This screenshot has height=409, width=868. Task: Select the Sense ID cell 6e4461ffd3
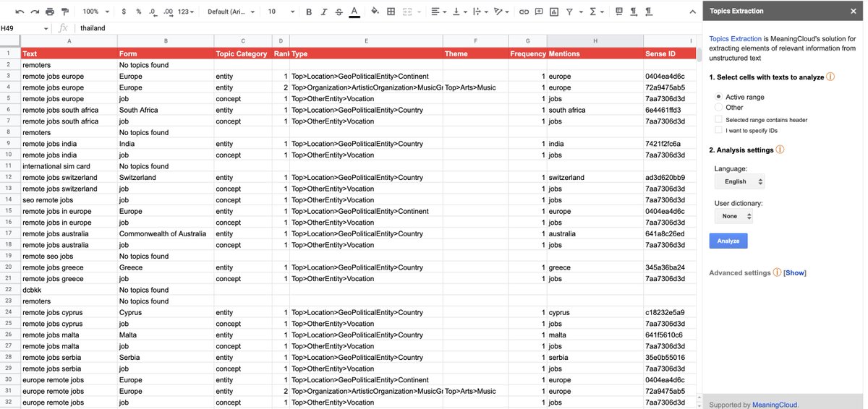click(669, 110)
